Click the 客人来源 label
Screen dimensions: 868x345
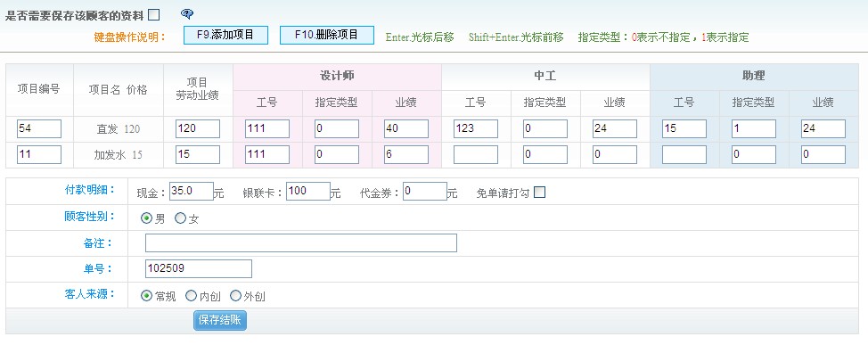90,293
